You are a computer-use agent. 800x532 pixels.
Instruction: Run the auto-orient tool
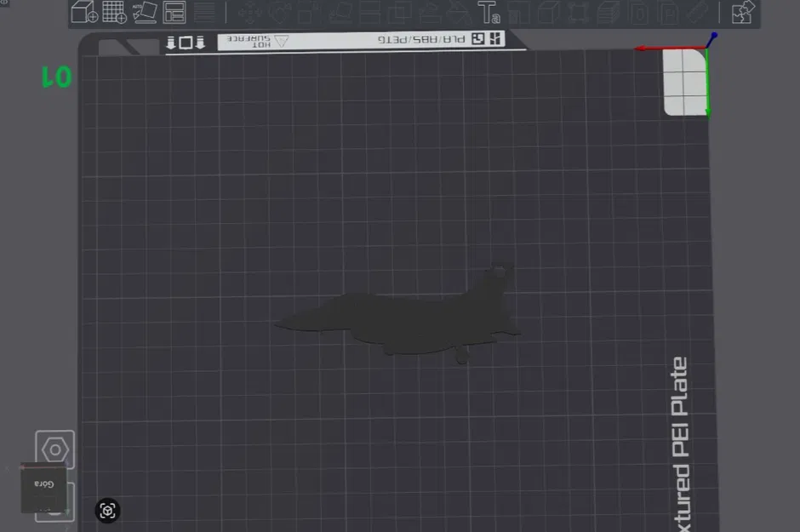143,12
